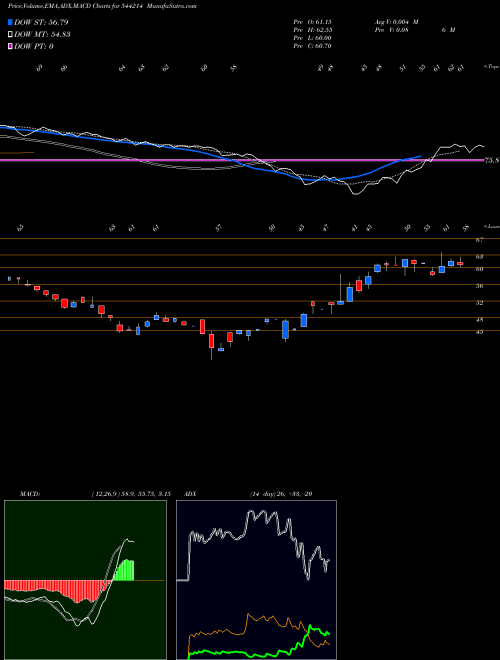Click the magenta DOW PT legend swatch
Screen dimensions: 500x660
tap(10, 46)
